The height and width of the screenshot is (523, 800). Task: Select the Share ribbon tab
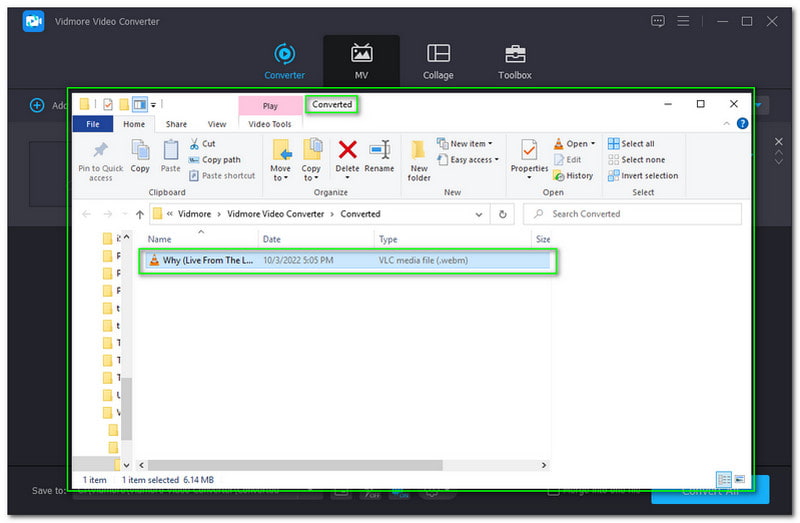coord(176,124)
